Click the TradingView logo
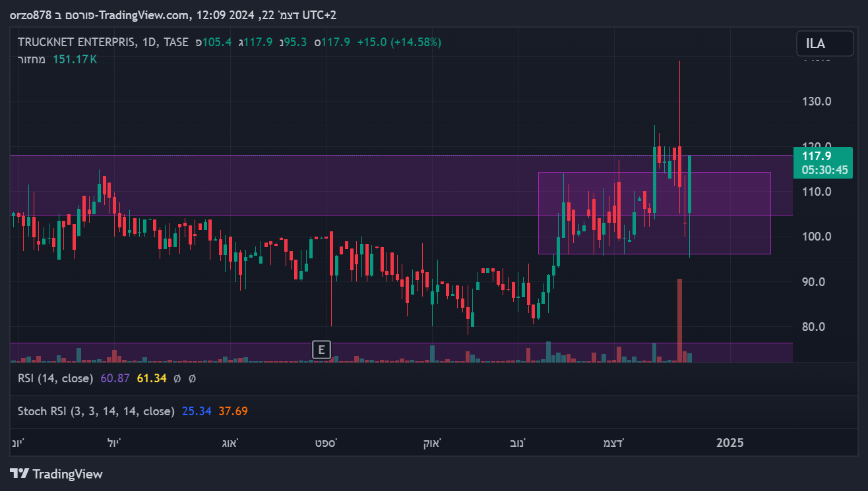The height and width of the screenshot is (491, 868). [x=57, y=474]
